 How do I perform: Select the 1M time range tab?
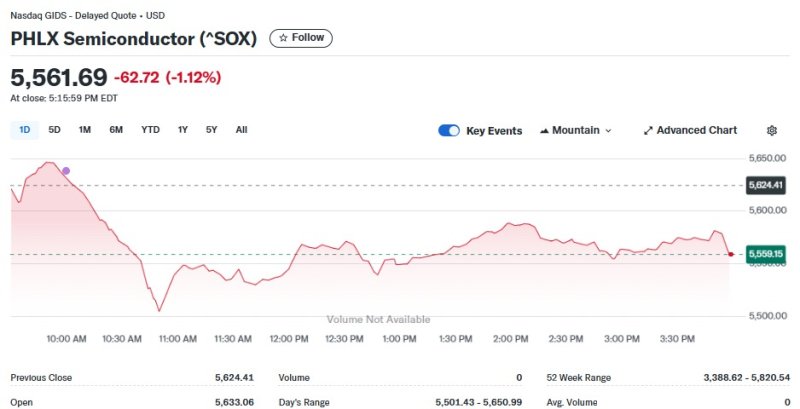coord(85,129)
